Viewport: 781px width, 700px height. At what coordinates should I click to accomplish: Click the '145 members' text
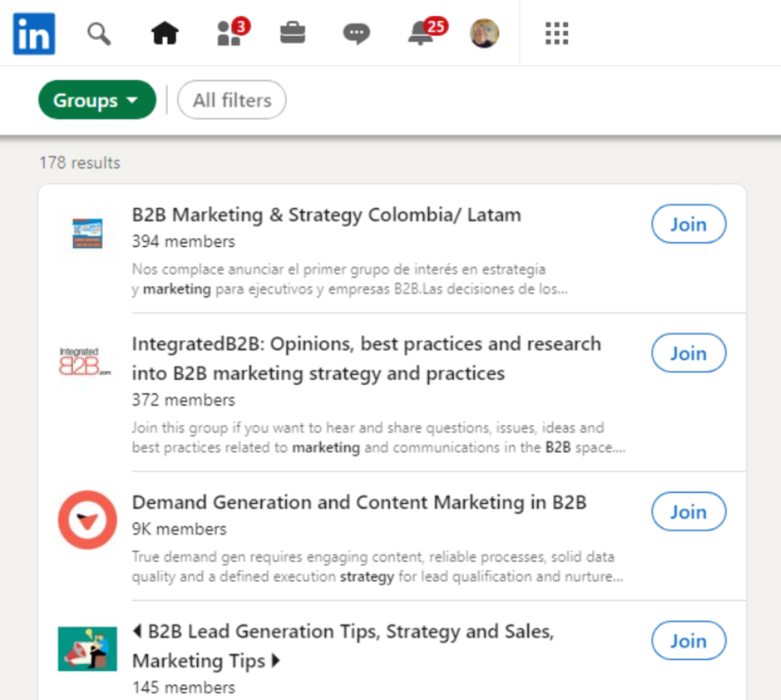[184, 687]
